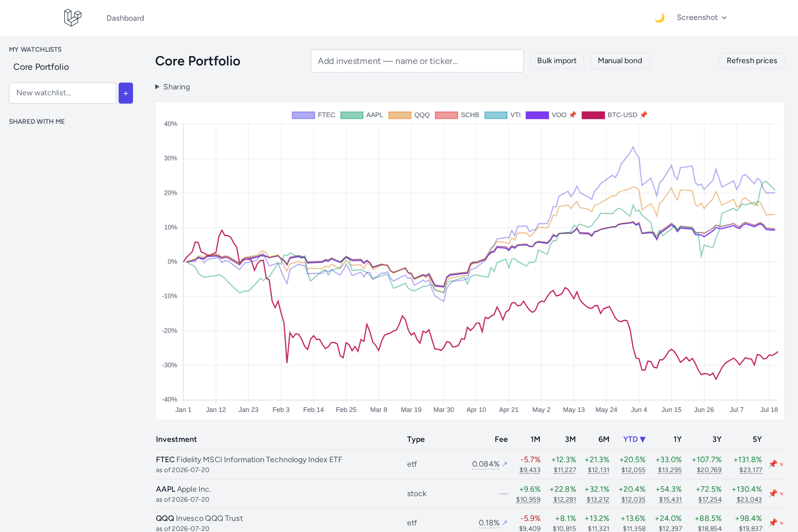Sort table by Investment column header
The image size is (798, 532).
(176, 439)
